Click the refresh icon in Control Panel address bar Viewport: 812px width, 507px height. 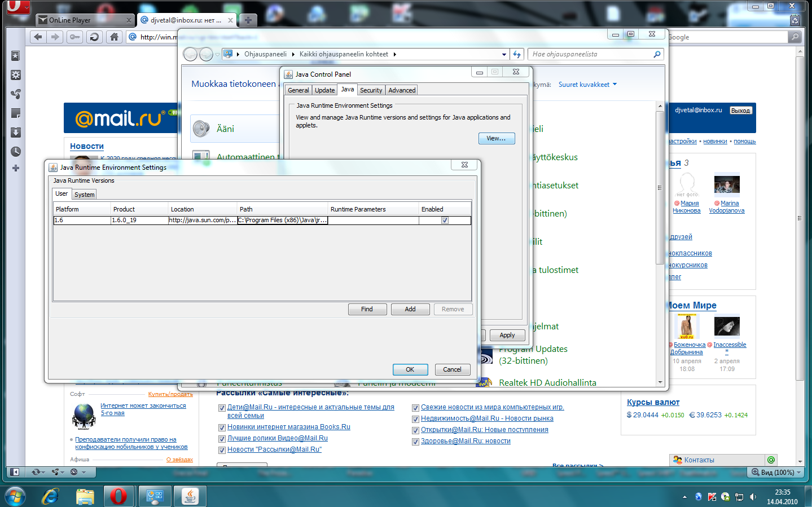(x=517, y=54)
